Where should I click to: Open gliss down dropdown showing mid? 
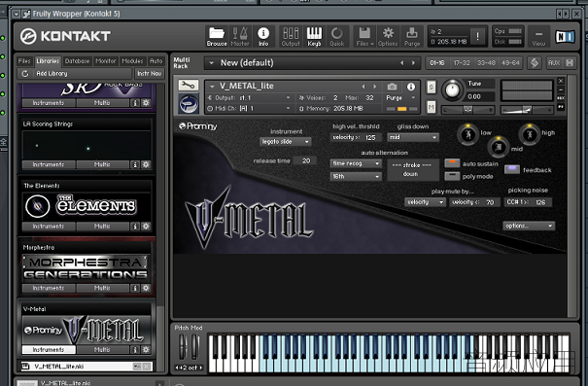[412, 137]
